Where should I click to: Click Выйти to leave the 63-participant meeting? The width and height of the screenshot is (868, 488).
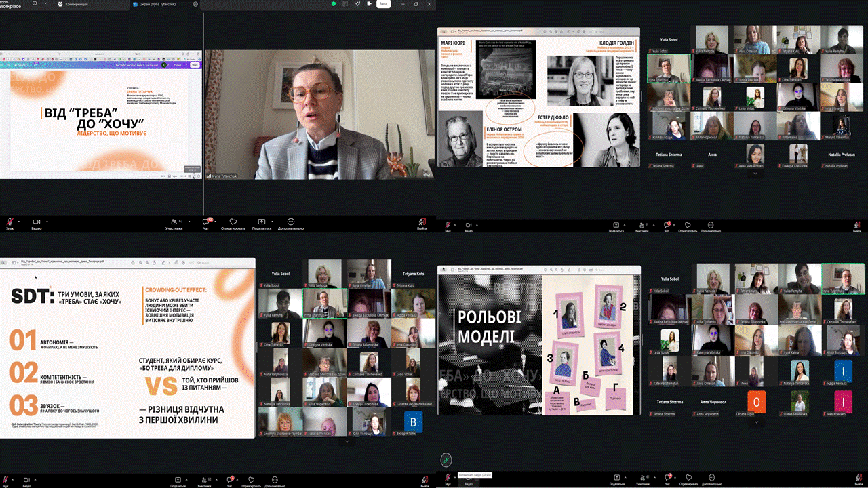422,222
